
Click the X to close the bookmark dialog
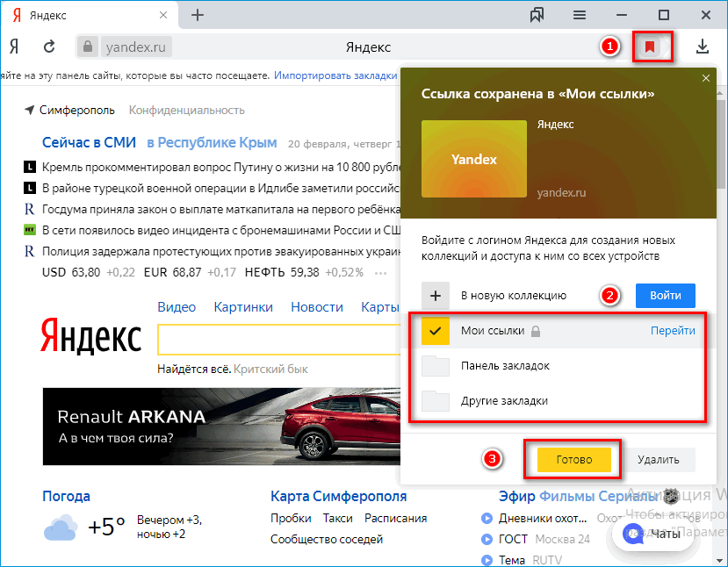point(706,78)
